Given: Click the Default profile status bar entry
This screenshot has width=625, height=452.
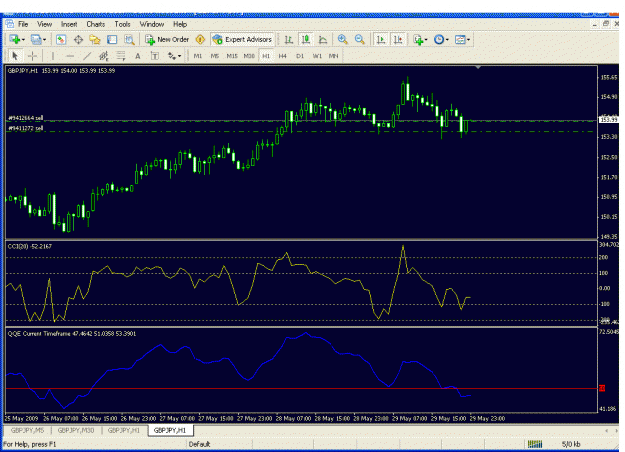Looking at the screenshot, I should 199,444.
